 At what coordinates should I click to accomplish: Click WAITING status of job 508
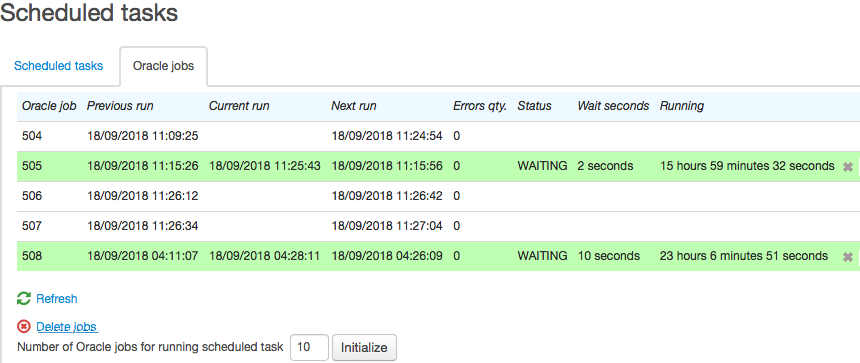(x=542, y=256)
